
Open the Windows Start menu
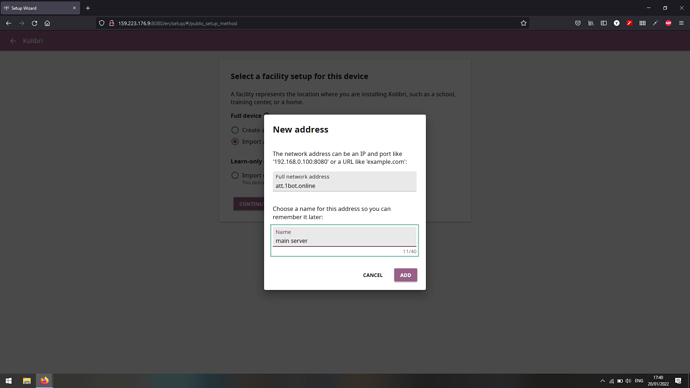pyautogui.click(x=8, y=381)
